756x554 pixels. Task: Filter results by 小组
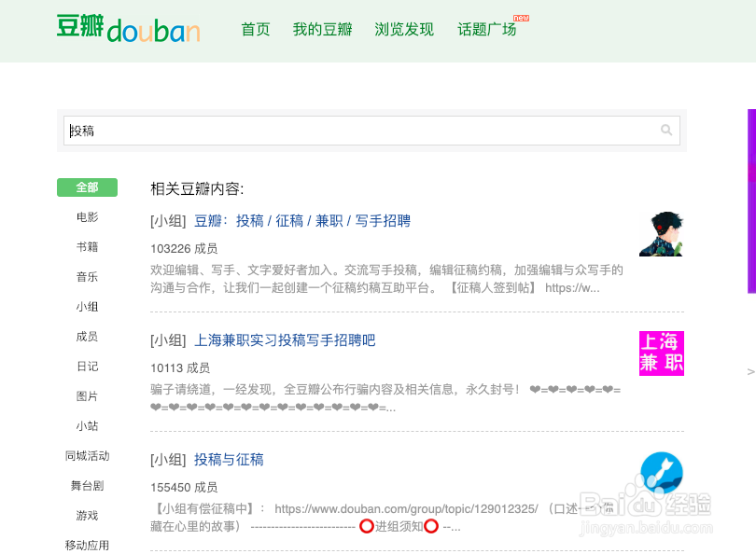pos(88,307)
